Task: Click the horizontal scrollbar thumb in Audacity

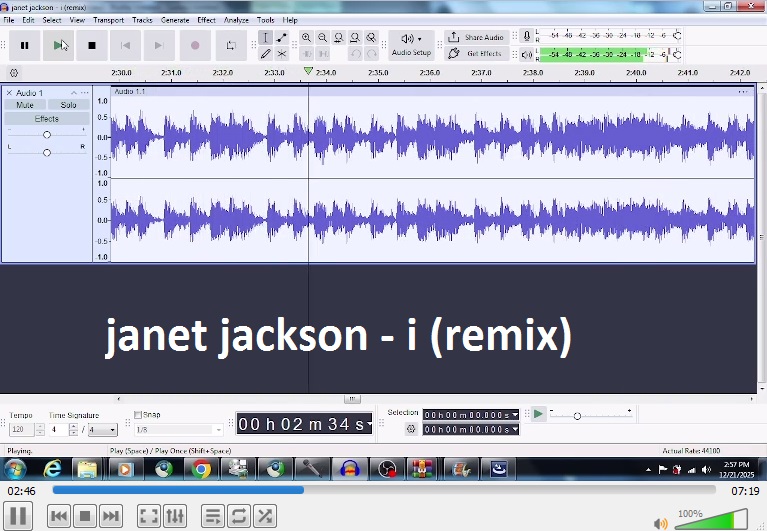Action: [352, 399]
